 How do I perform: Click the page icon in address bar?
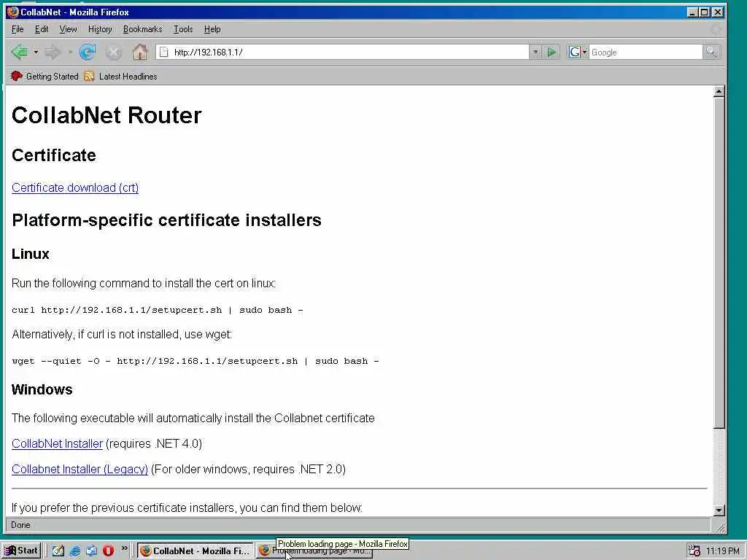click(163, 52)
